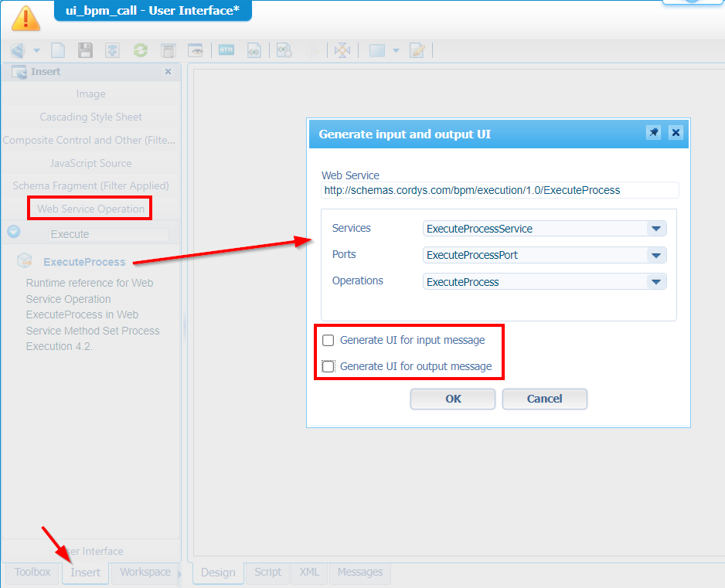
Task: Open the Script tab
Action: (267, 573)
